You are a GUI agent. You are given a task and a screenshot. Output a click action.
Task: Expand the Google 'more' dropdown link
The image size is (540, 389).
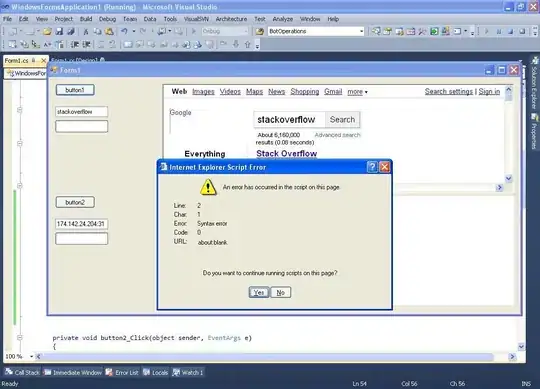[357, 92]
